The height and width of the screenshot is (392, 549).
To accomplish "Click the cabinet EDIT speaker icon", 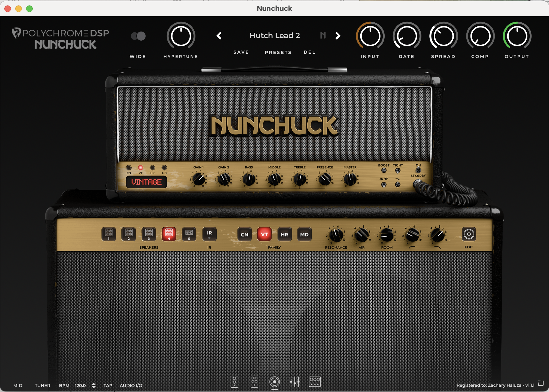I will tap(469, 234).
